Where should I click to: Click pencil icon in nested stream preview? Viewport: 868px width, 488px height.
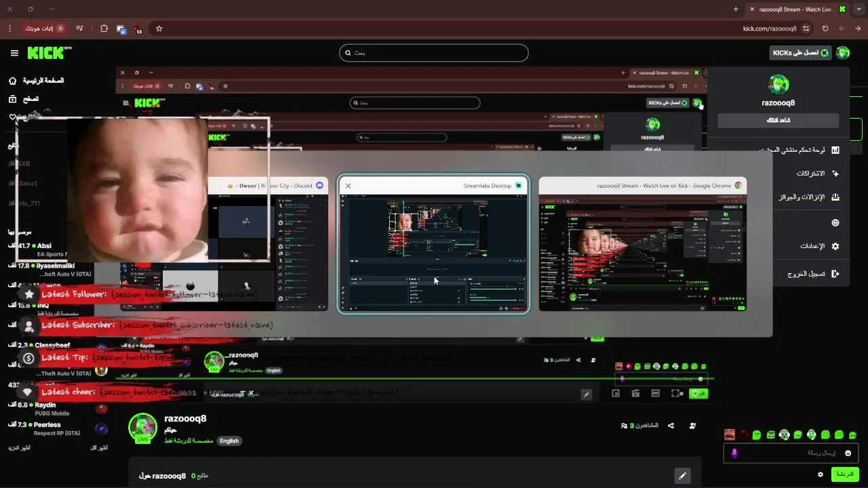point(587,394)
